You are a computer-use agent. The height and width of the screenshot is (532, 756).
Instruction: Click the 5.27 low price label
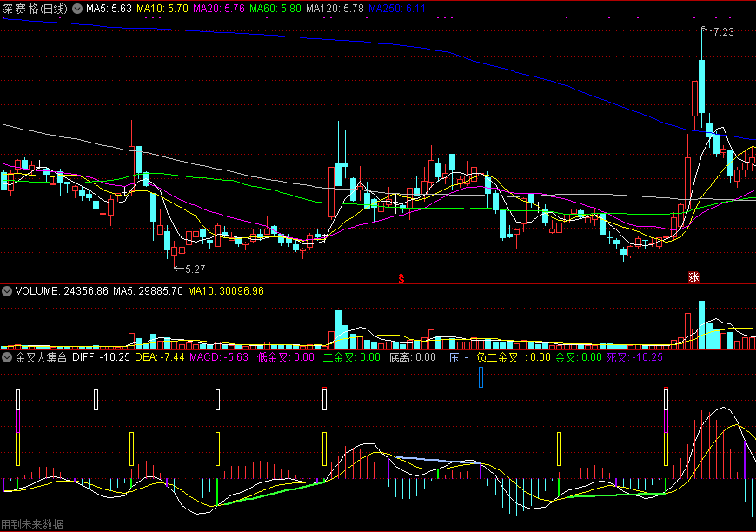pos(196,269)
